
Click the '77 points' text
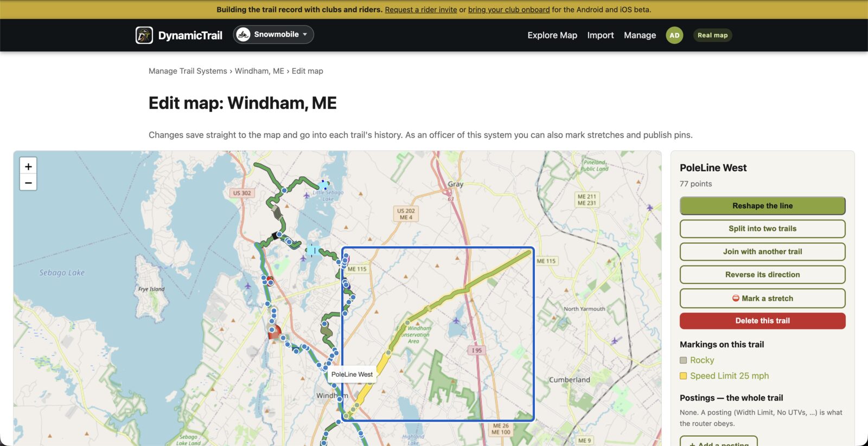[x=695, y=184]
